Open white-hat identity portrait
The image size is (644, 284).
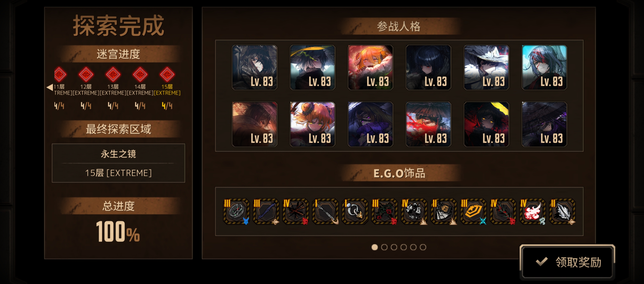(x=486, y=67)
